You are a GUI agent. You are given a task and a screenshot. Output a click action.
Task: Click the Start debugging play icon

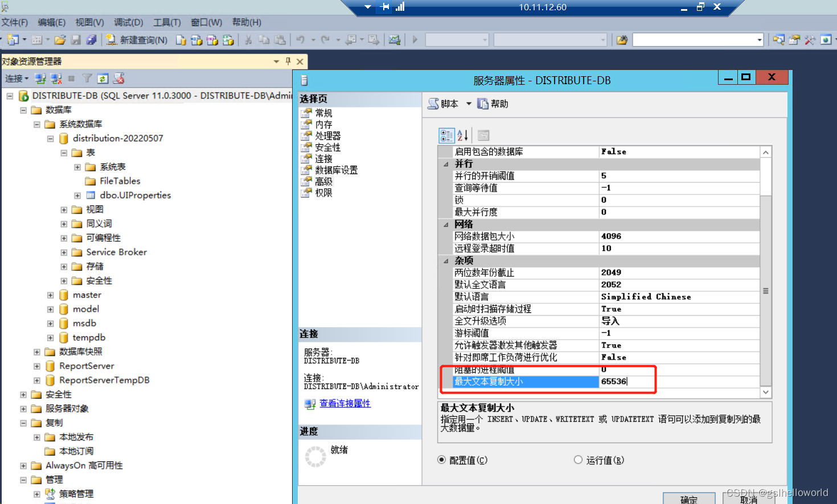pos(415,40)
